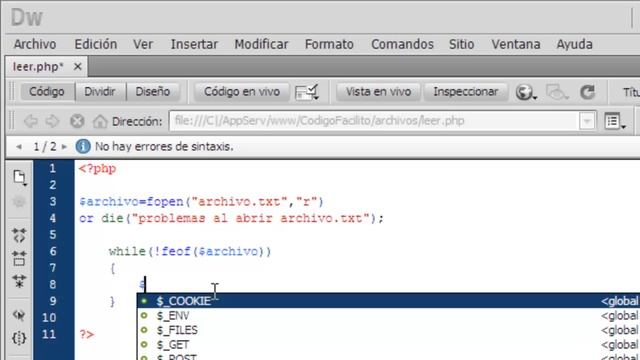Viewport: 640px width, 360px height.
Task: Click the open documents icon in coding toolbar
Action: coord(19,178)
